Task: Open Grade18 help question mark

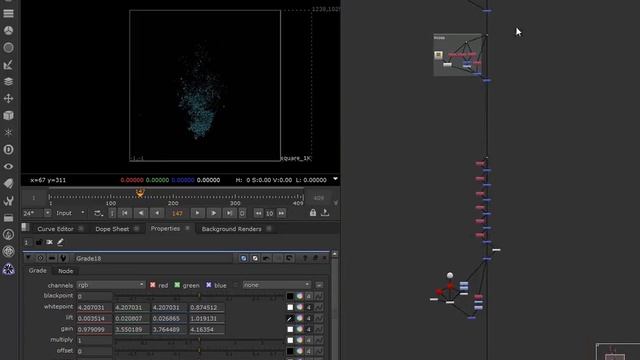Action: point(305,258)
